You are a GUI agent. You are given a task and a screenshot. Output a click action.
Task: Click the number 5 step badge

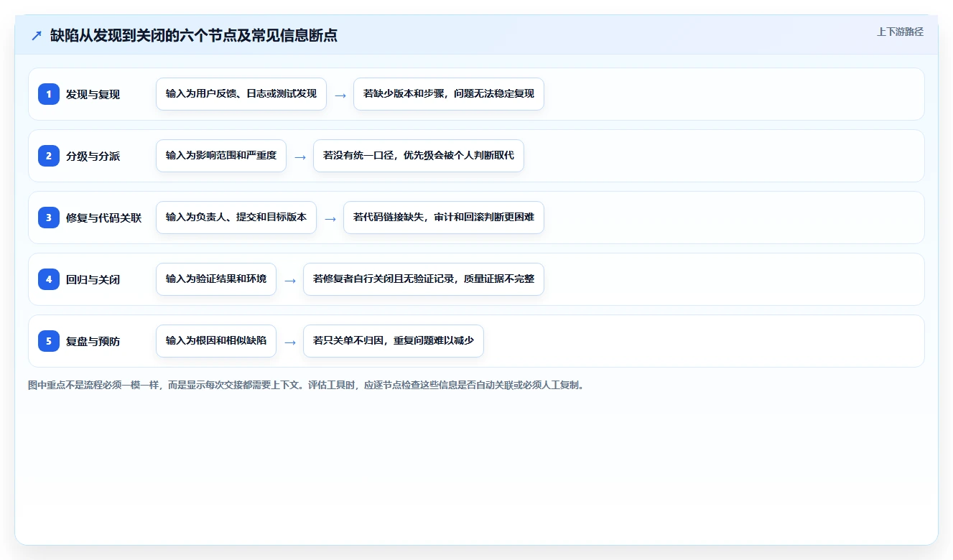tap(49, 341)
